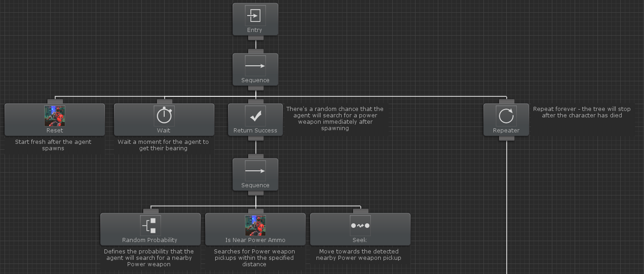Viewport: 644px width, 274px height.
Task: Select the comment about random spawn chance
Action: tap(336, 119)
